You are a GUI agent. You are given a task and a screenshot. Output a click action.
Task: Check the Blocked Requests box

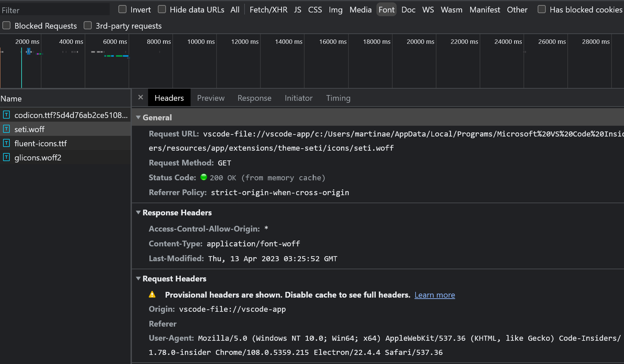point(6,25)
